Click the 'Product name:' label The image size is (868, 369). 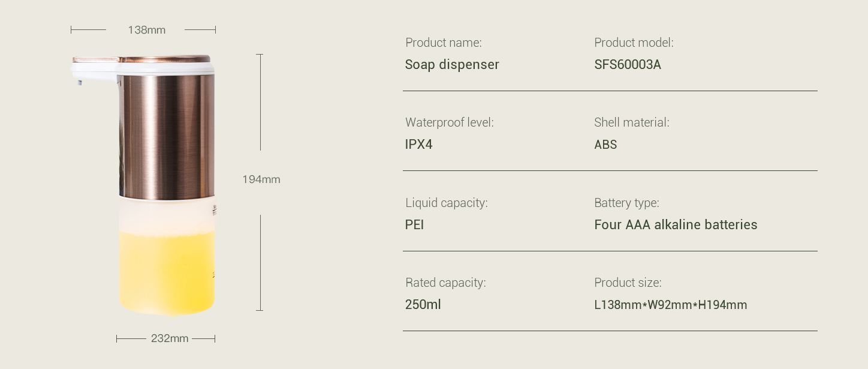point(444,43)
